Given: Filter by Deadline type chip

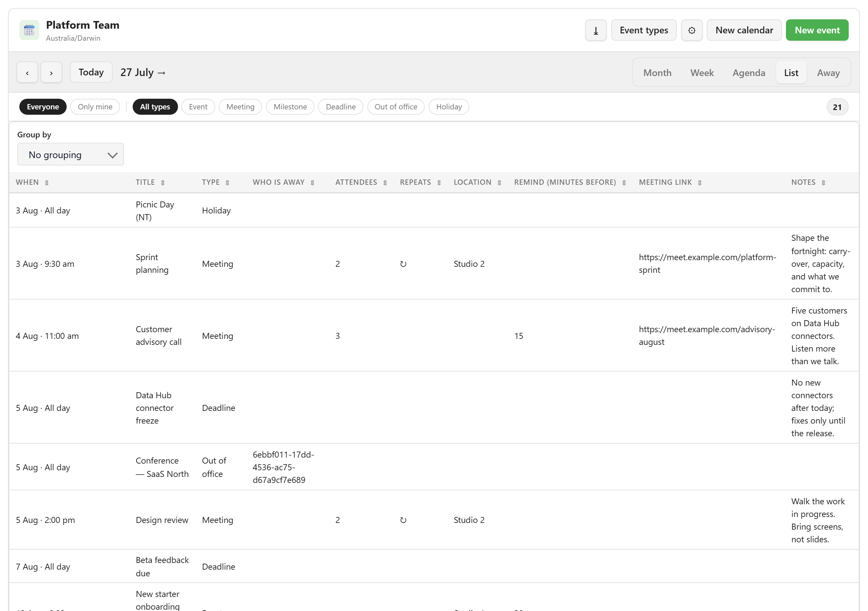Looking at the screenshot, I should [x=341, y=107].
